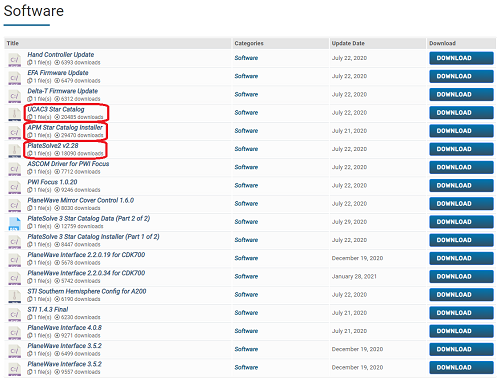Open PlaneWave Mirror Cover Control 1.6.0 link
Screen dimensions: 500x380
coord(81,200)
